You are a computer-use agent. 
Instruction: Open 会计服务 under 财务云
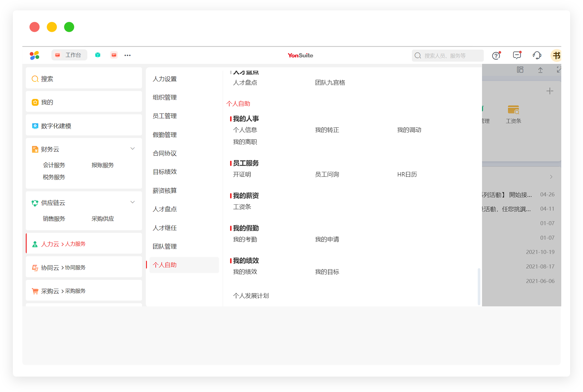(54, 165)
